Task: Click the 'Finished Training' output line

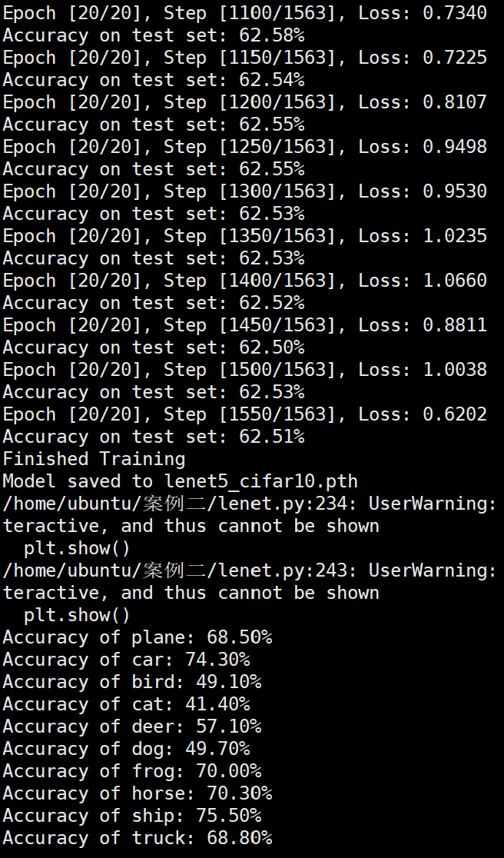Action: point(94,459)
